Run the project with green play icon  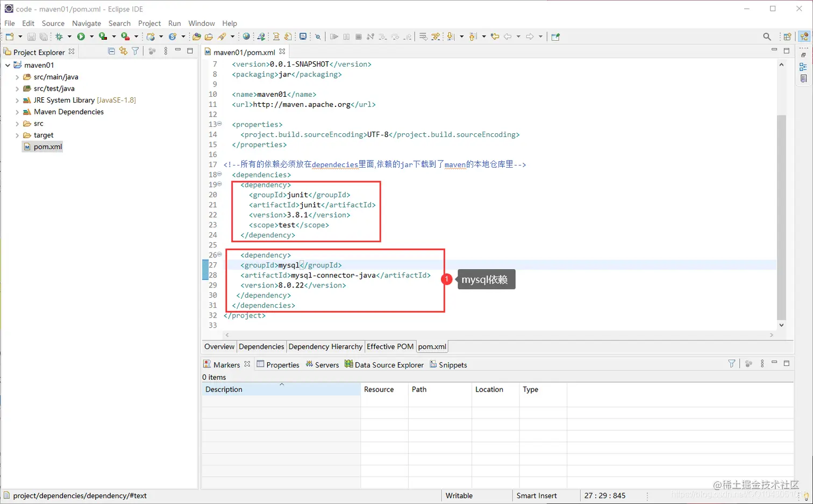click(81, 37)
